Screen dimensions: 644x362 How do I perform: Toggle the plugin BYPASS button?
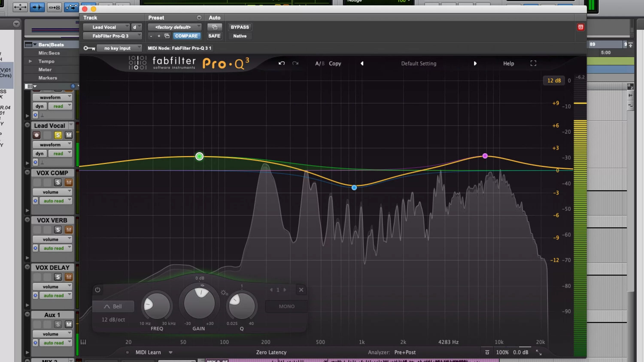(240, 27)
